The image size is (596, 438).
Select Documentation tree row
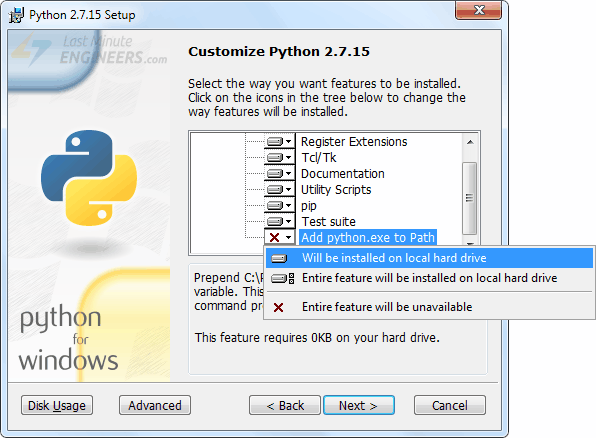point(342,174)
